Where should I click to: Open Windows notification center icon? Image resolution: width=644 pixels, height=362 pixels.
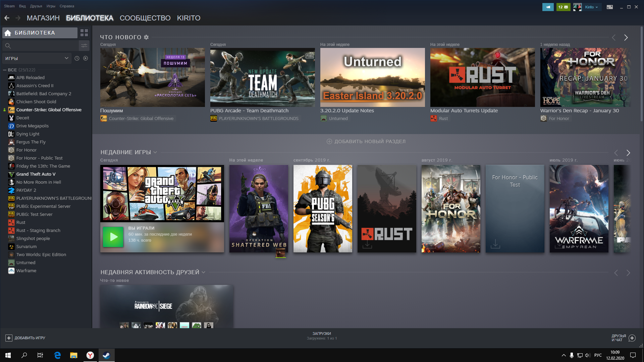(x=633, y=355)
